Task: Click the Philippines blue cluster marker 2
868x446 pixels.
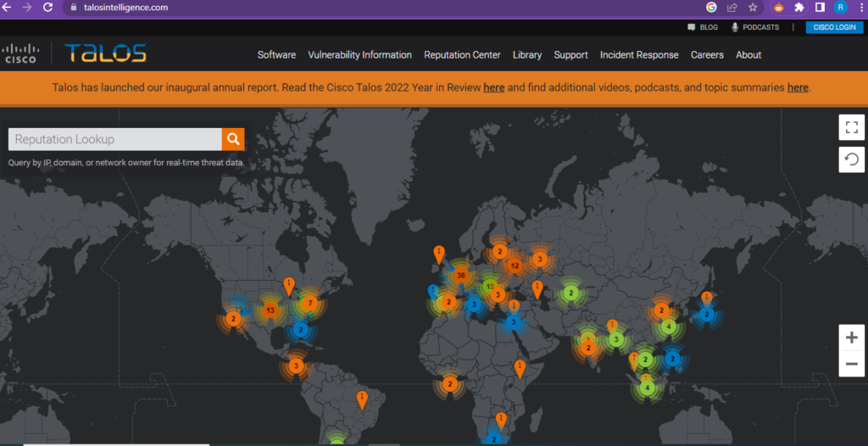Action: pos(672,359)
